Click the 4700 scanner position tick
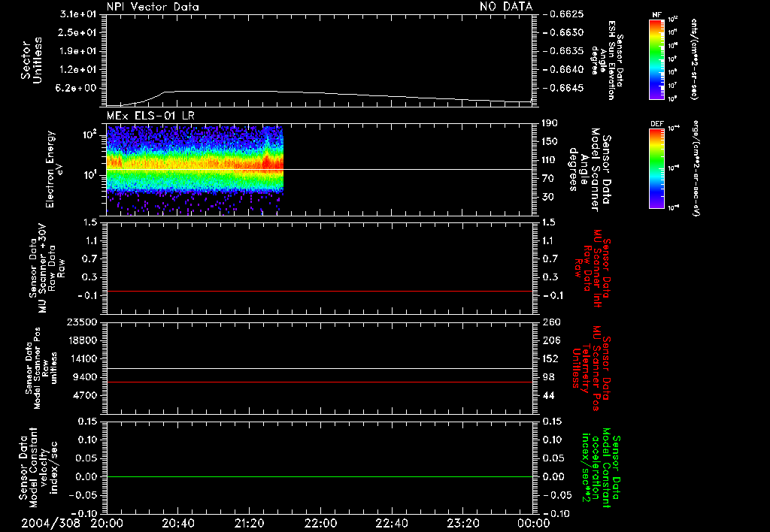This screenshot has width=770, height=532. [86, 395]
